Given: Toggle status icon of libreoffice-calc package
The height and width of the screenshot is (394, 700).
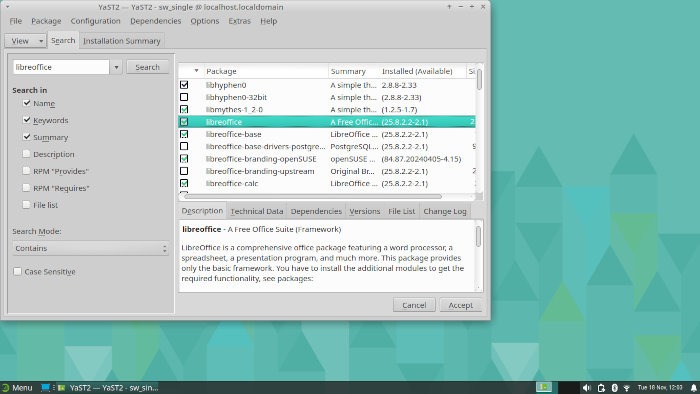Looking at the screenshot, I should [184, 183].
